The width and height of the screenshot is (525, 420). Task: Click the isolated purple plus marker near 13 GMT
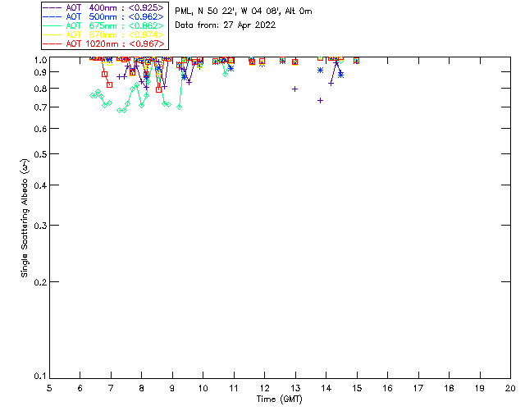(x=294, y=89)
